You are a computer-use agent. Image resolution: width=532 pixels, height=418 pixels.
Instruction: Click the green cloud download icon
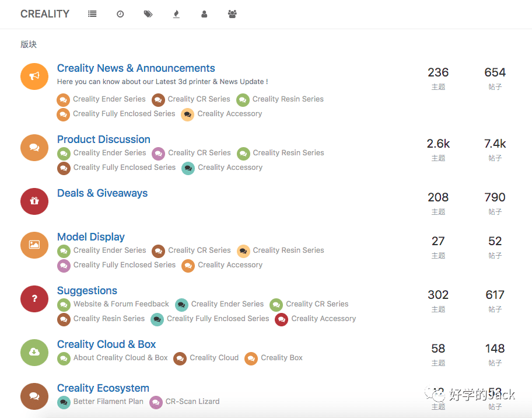click(x=34, y=353)
